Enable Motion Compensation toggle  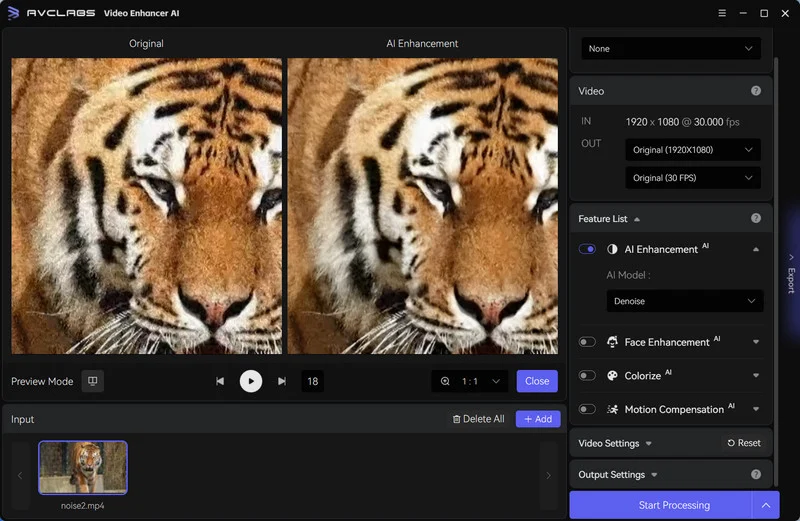587,409
